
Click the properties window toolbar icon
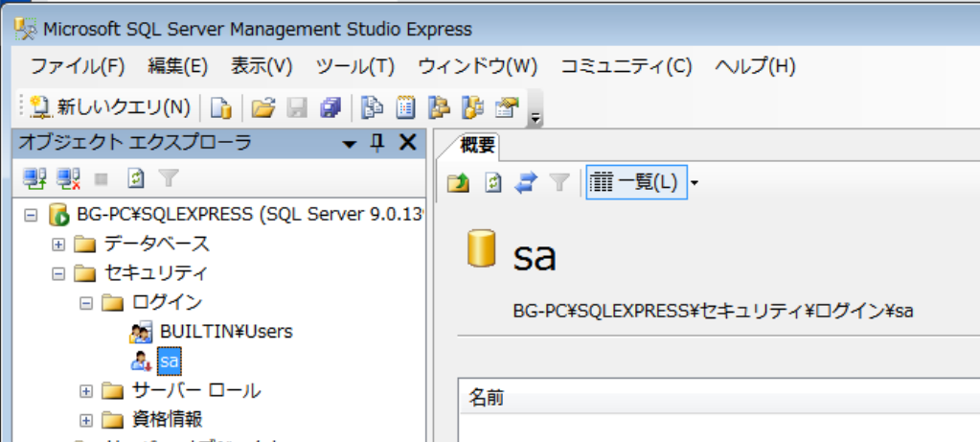[x=507, y=107]
